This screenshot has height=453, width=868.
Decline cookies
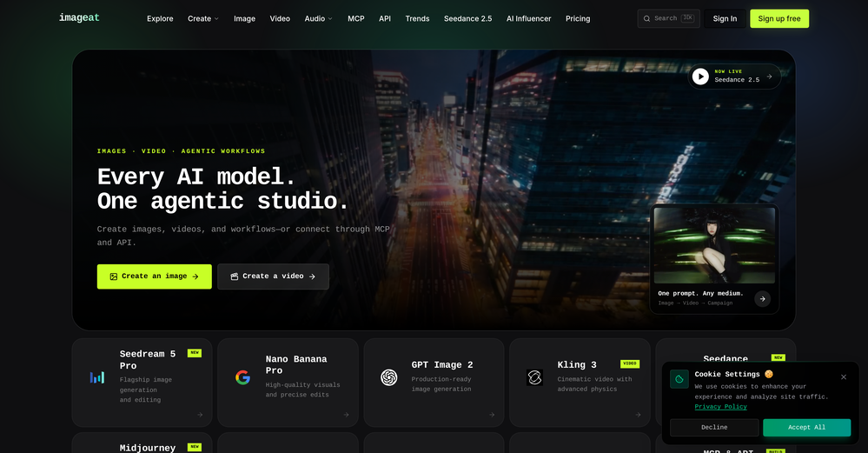click(x=714, y=428)
